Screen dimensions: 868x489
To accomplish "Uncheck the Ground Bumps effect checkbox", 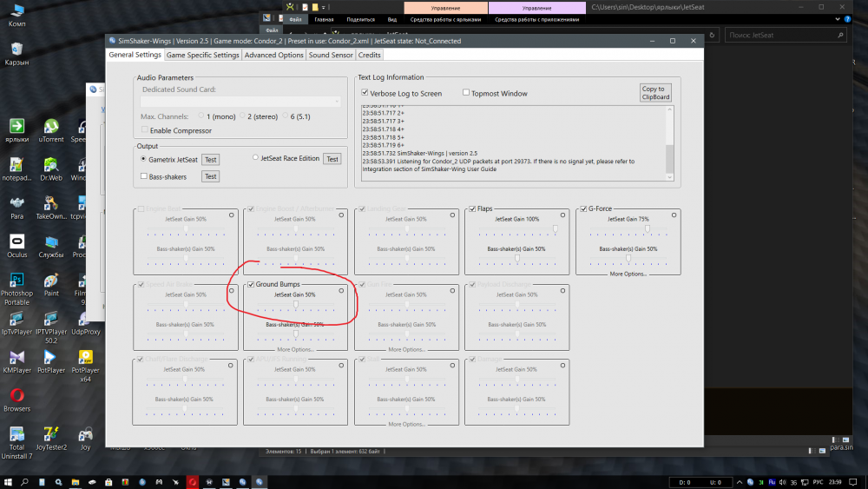I will (x=251, y=284).
